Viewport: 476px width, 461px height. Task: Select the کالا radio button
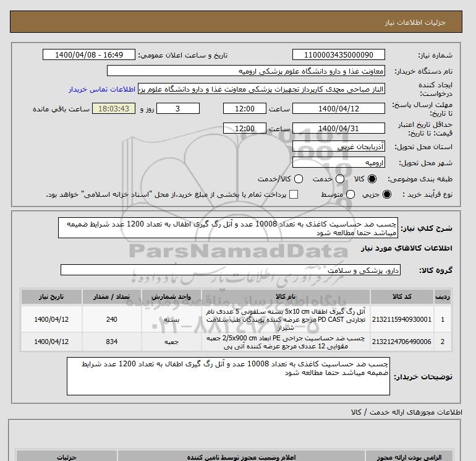(372, 179)
